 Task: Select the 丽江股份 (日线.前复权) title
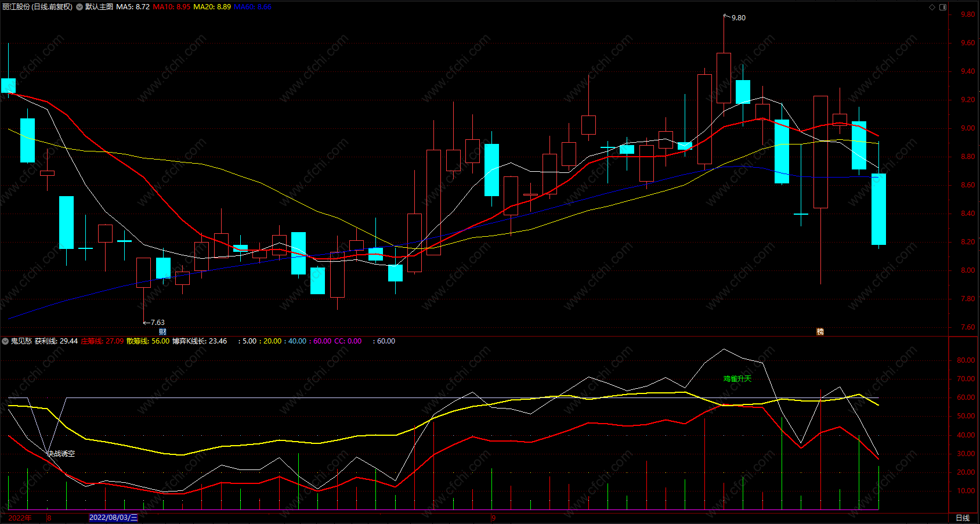(38, 7)
